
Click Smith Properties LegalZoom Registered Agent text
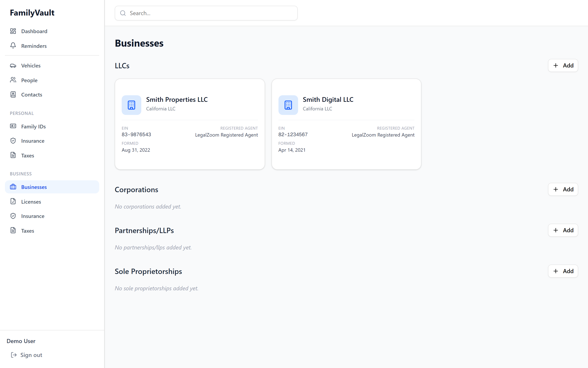pos(226,135)
